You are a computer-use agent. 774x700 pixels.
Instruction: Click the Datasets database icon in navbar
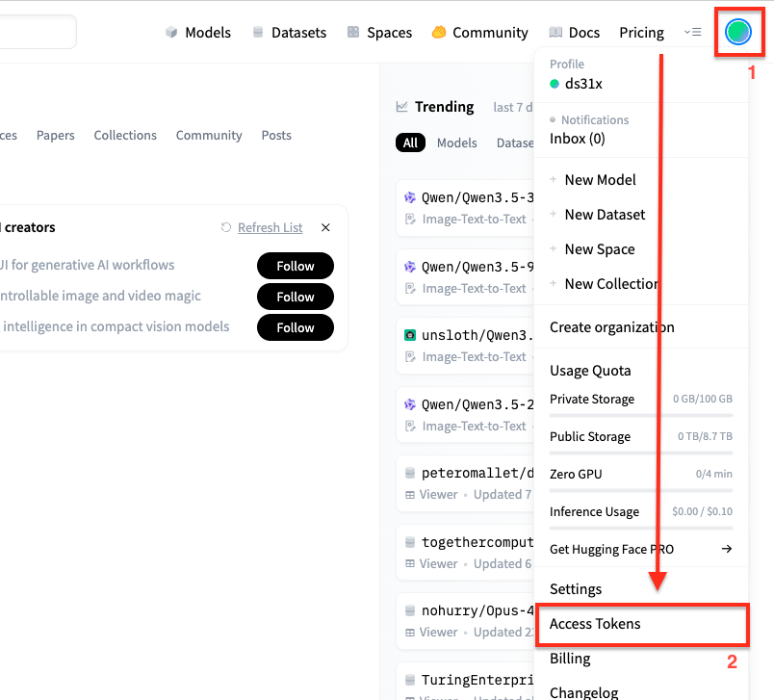tap(258, 32)
